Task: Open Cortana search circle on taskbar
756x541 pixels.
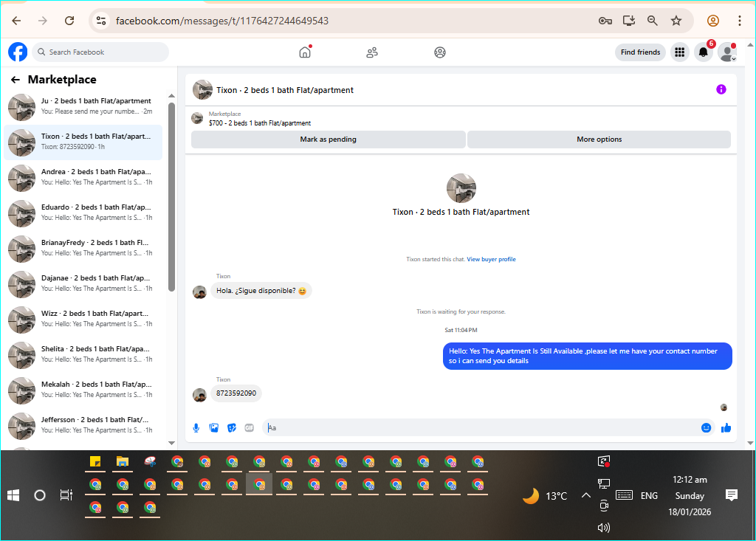Action: click(40, 495)
